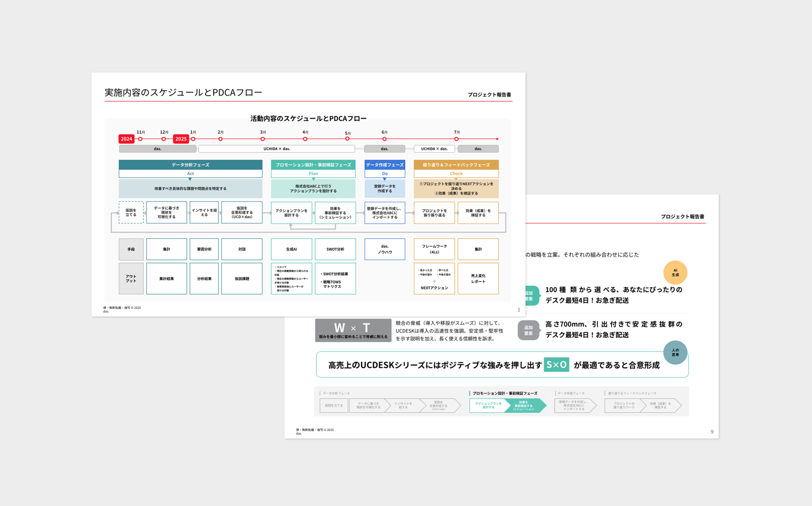Viewport: 812px width, 506px height.
Task: Select the 11月 marker on the timeline
Action: (x=140, y=139)
